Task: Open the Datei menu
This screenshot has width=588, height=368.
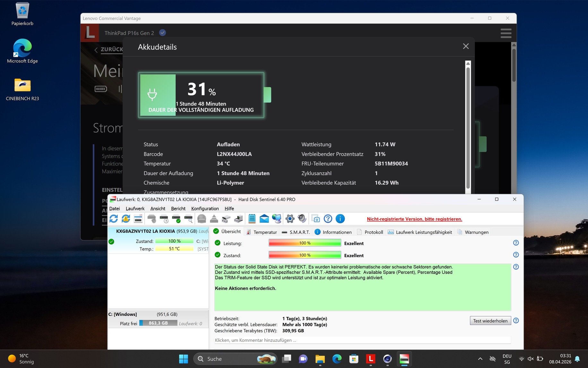Action: [x=115, y=209]
